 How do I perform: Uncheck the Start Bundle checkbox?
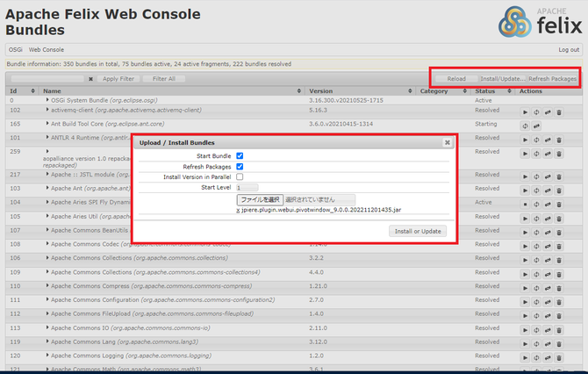tap(240, 155)
